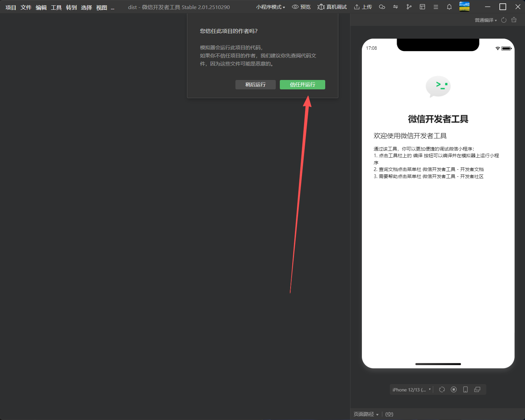Click the line mentioning 开发者社区
This screenshot has width=525, height=420.
[428, 176]
